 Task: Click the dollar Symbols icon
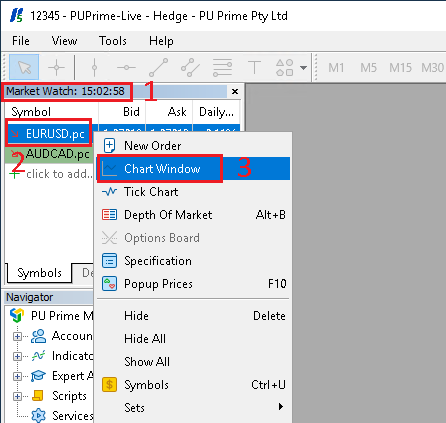[x=109, y=385]
